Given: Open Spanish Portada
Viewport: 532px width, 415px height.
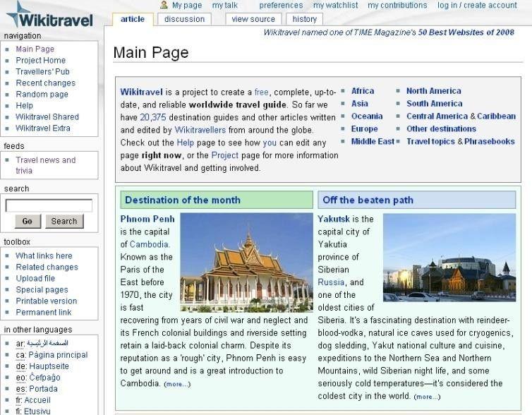Looking at the screenshot, I should (x=44, y=388).
